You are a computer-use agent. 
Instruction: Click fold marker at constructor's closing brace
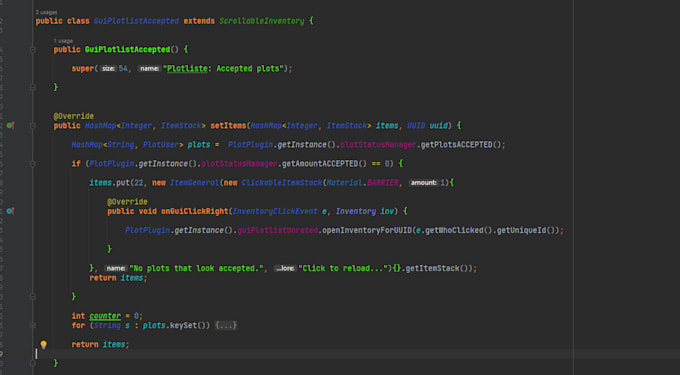(33, 88)
